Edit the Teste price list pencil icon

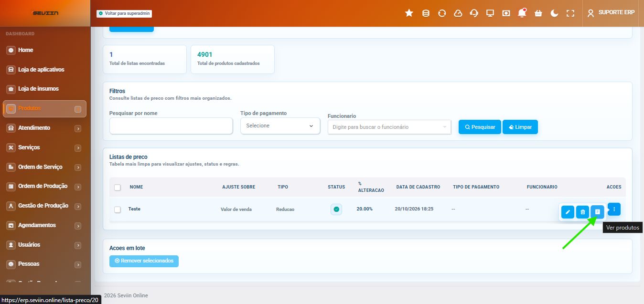(x=568, y=211)
